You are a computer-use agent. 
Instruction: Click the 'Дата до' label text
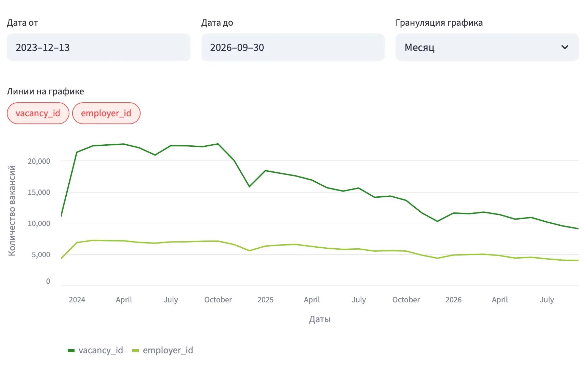(x=217, y=23)
